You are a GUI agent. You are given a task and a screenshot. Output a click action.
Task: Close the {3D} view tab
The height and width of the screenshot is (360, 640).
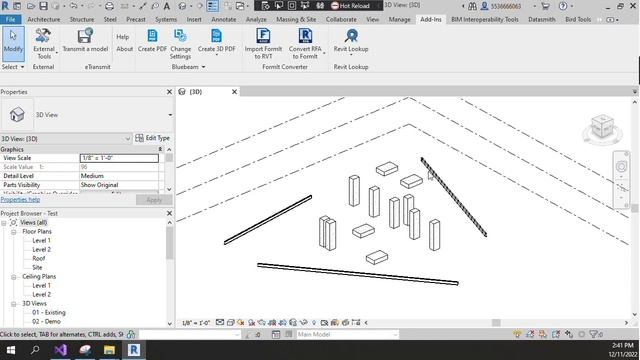point(234,92)
